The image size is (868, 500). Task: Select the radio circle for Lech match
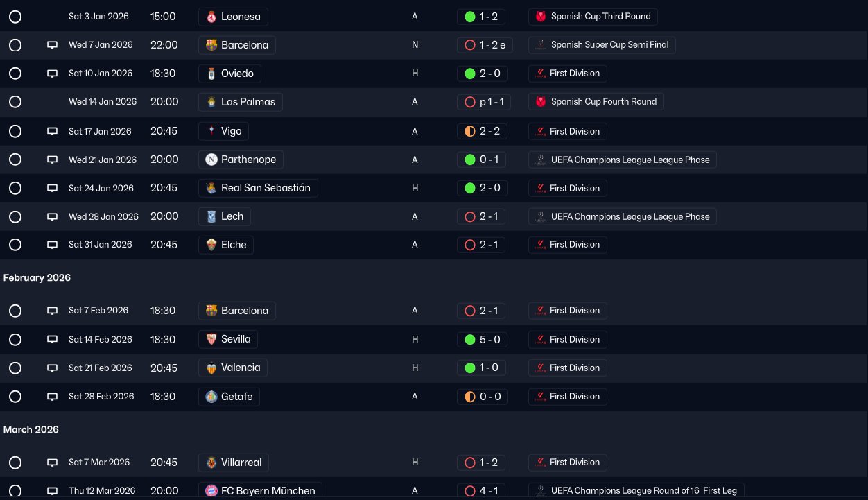click(15, 217)
